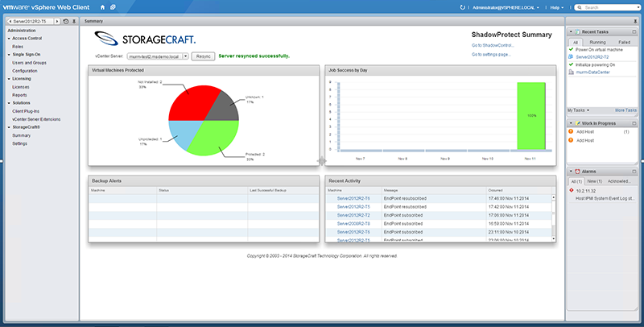644x327 pixels.
Task: Select the New (1) alarms tab
Action: 594,181
